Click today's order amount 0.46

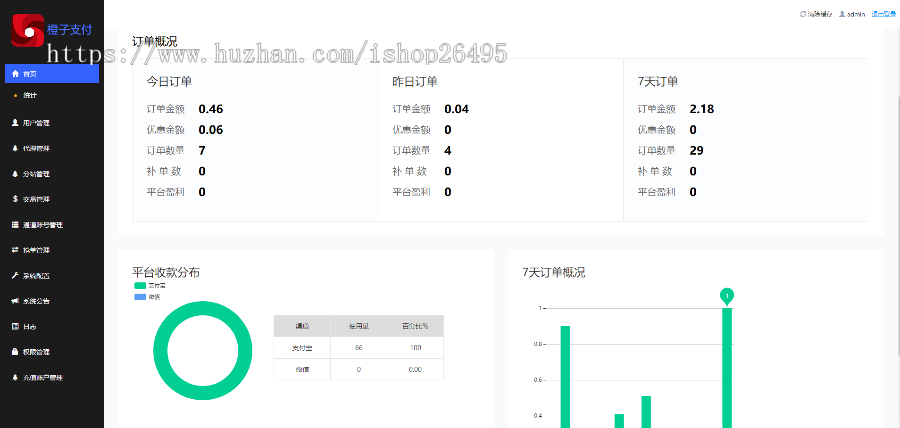[x=211, y=109]
